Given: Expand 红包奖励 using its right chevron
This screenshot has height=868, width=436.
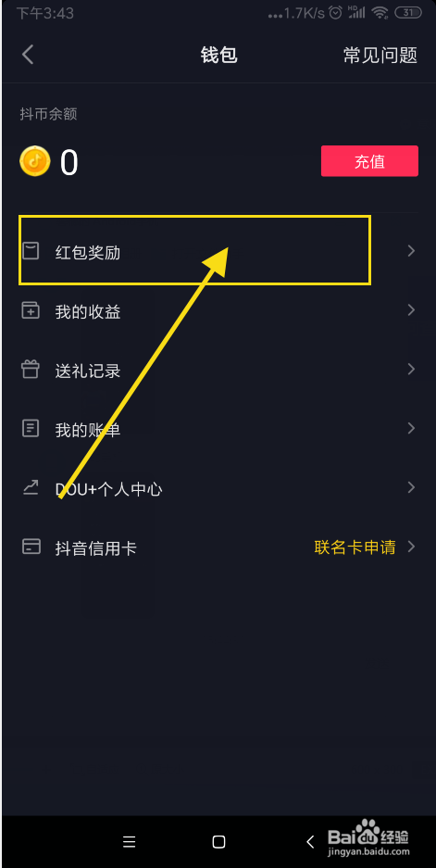Looking at the screenshot, I should point(411,251).
